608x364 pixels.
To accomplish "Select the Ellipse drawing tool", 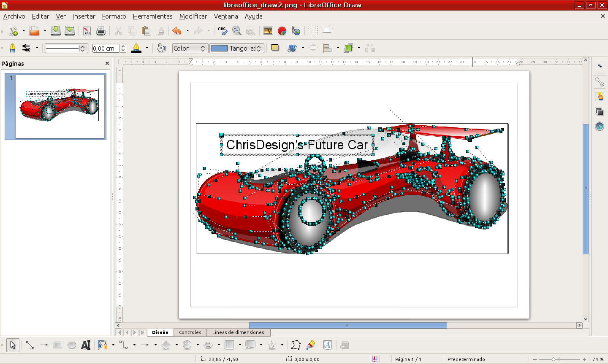I will point(72,345).
